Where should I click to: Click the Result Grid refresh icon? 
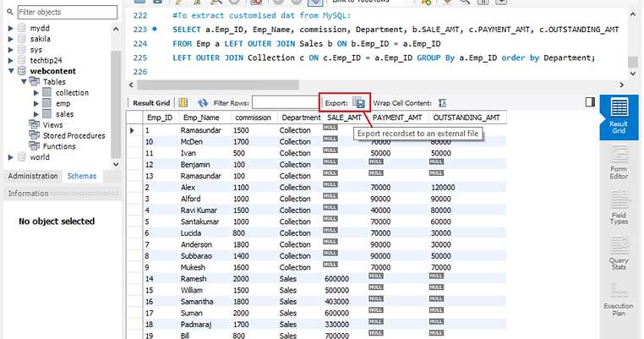tap(203, 103)
